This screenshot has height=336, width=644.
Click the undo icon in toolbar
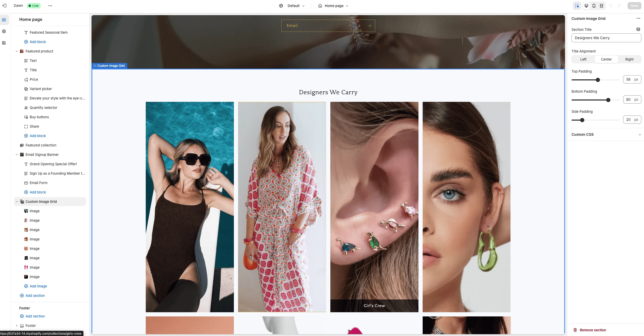tap(611, 5)
